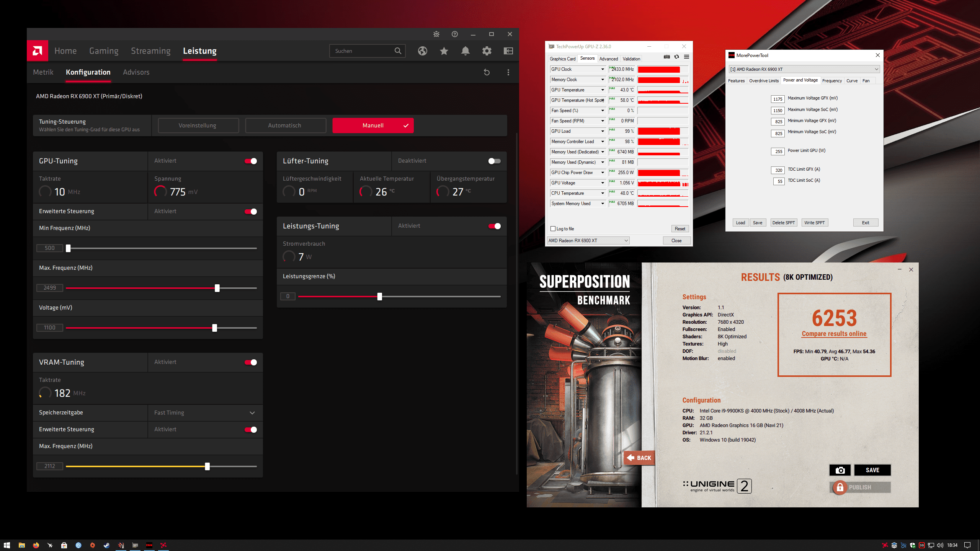This screenshot has width=980, height=551.
Task: Click the Windows Security tray icon
Action: tap(913, 545)
